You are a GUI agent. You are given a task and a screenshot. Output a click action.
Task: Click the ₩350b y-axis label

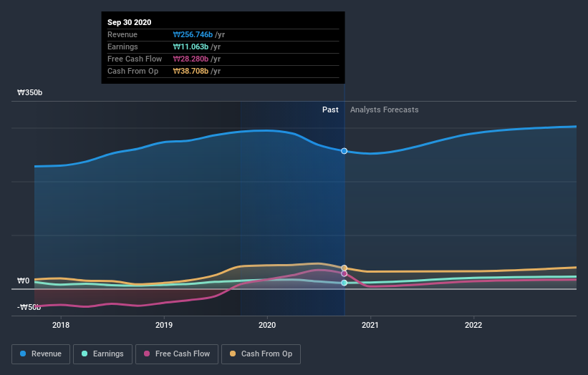tap(29, 92)
